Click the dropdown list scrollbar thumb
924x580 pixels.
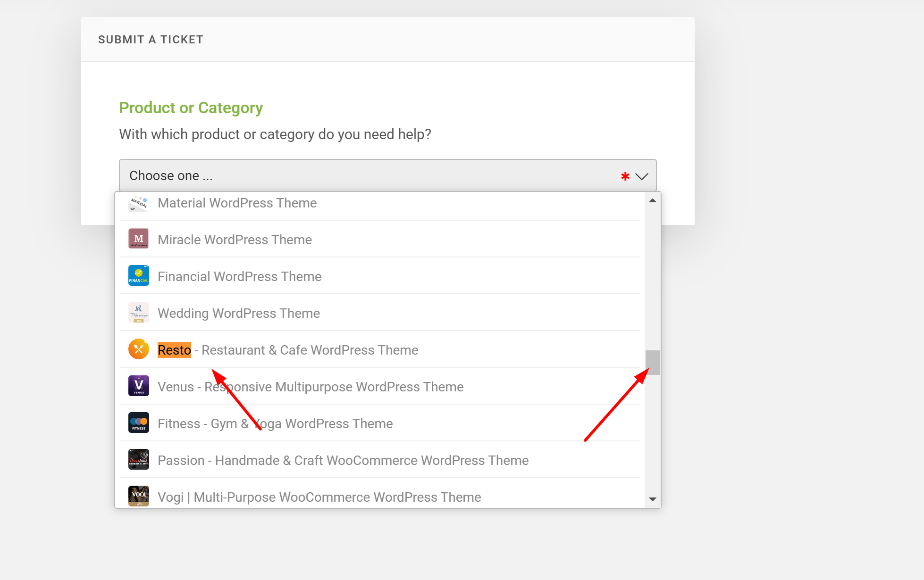[x=653, y=362]
